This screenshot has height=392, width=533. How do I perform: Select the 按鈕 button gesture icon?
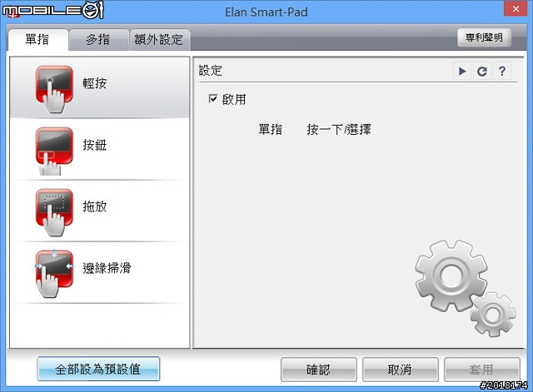click(x=54, y=151)
